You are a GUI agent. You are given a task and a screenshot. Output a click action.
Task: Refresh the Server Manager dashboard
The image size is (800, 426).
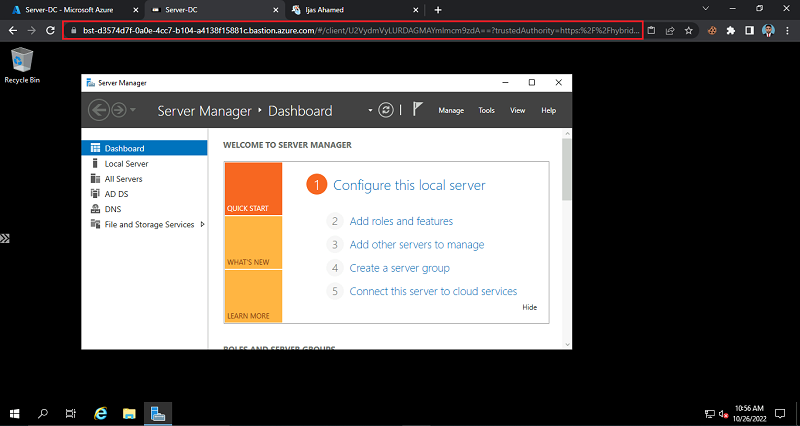(386, 110)
